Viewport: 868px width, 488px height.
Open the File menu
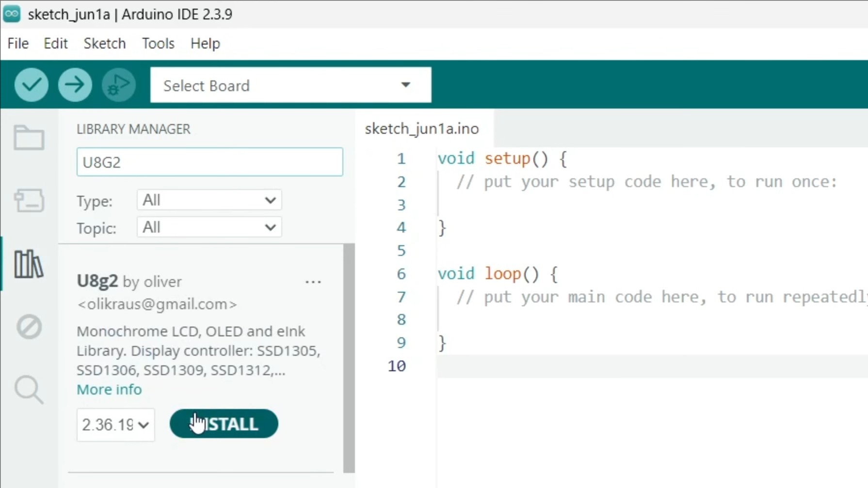coord(18,44)
